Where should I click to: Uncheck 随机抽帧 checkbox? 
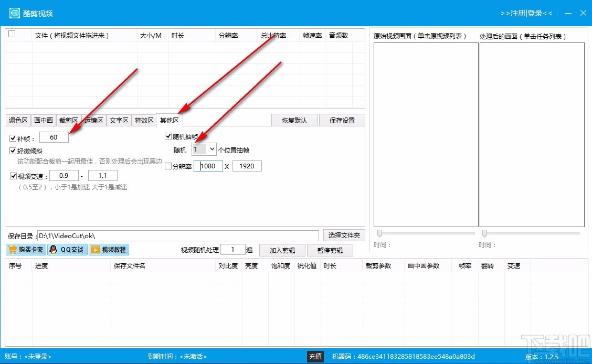168,136
